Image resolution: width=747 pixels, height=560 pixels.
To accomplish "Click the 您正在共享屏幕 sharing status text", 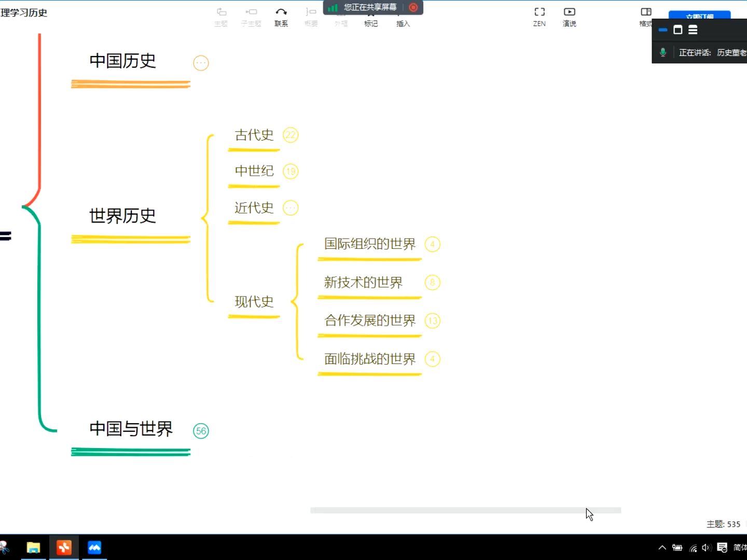I will [x=370, y=7].
